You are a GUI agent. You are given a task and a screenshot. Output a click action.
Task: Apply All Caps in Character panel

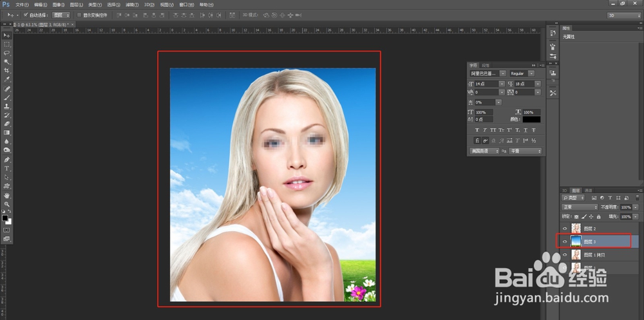coord(493,130)
